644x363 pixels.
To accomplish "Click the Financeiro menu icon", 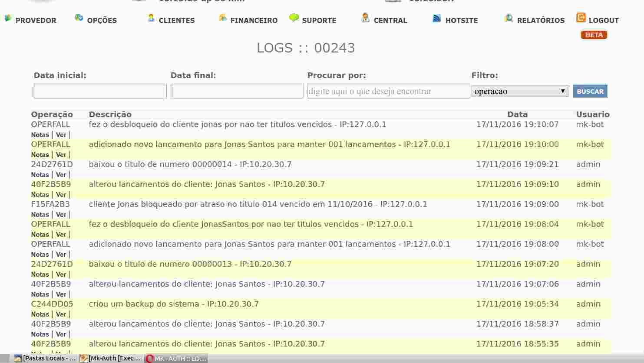I will coord(223,18).
